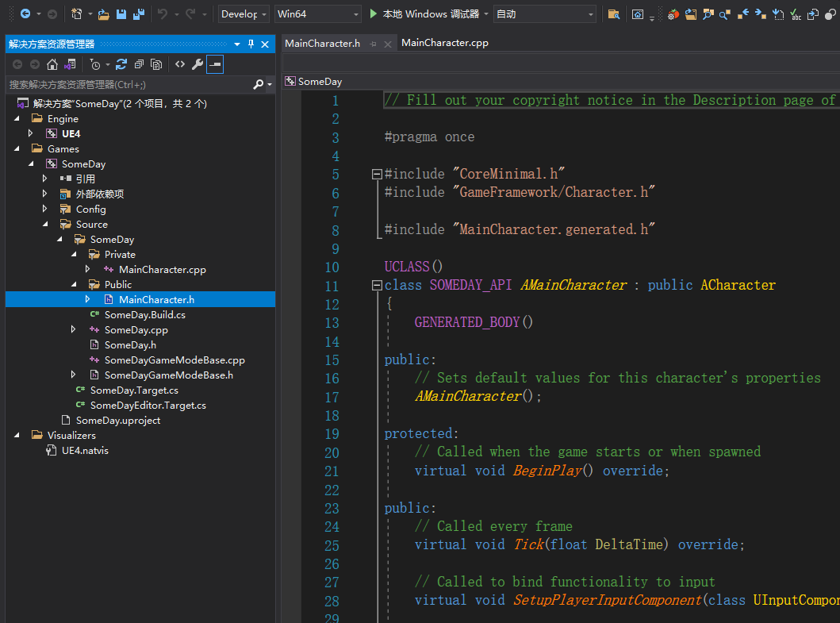The width and height of the screenshot is (840, 623).
Task: Toggle the Preview Selected Items button
Action: tap(215, 64)
